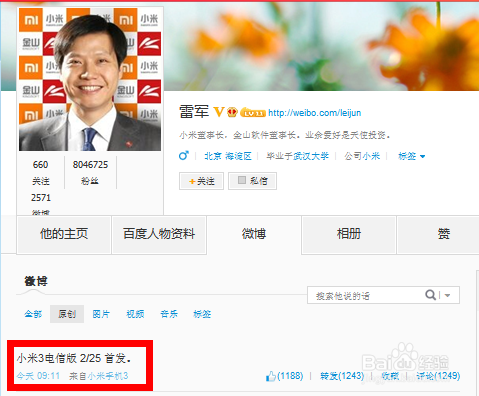Image resolution: width=479 pixels, height=396 pixels.
Task: Switch to the 微博 tab
Action: click(x=254, y=234)
